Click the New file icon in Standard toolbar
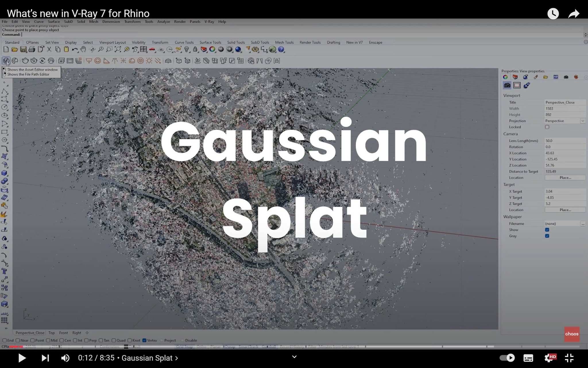The height and width of the screenshot is (368, 588). click(x=6, y=49)
